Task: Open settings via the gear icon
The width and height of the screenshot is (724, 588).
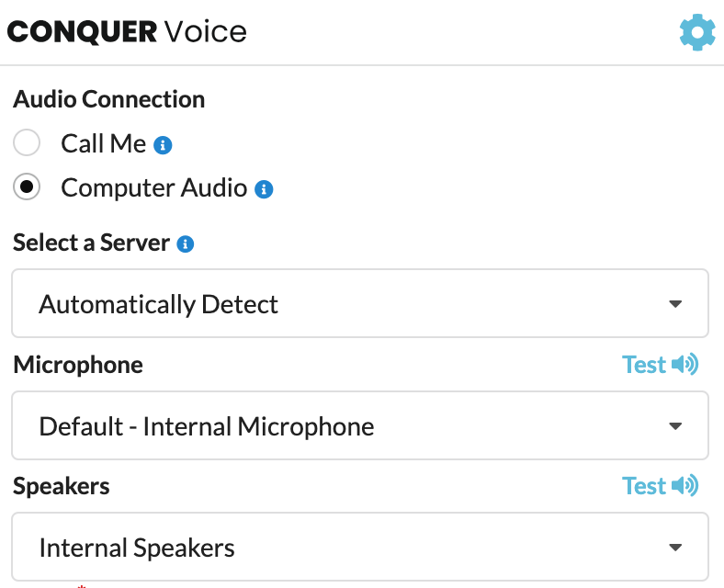Action: point(697,32)
